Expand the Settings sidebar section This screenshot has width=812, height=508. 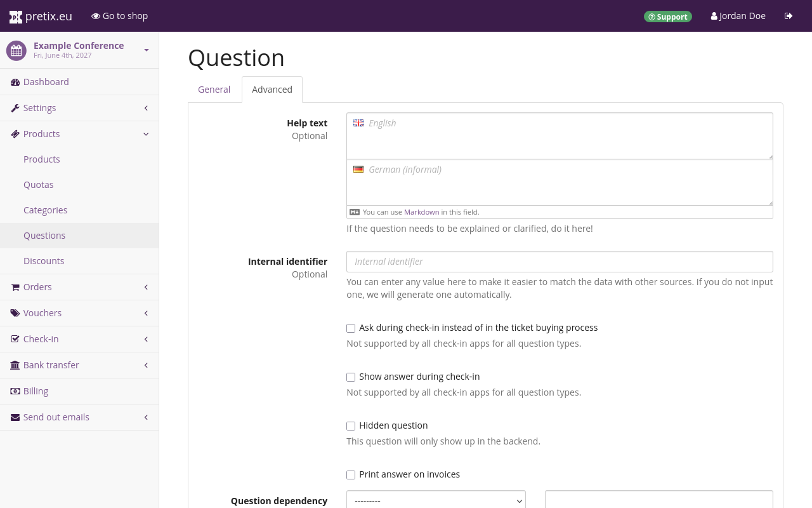point(39,107)
